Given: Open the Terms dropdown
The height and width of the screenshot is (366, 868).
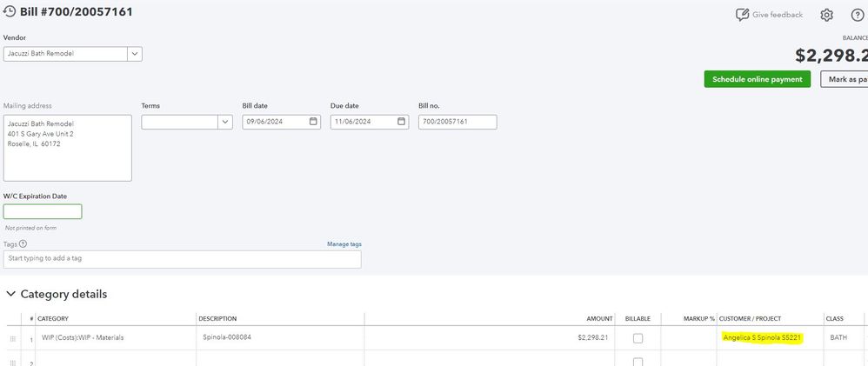Looking at the screenshot, I should [224, 123].
